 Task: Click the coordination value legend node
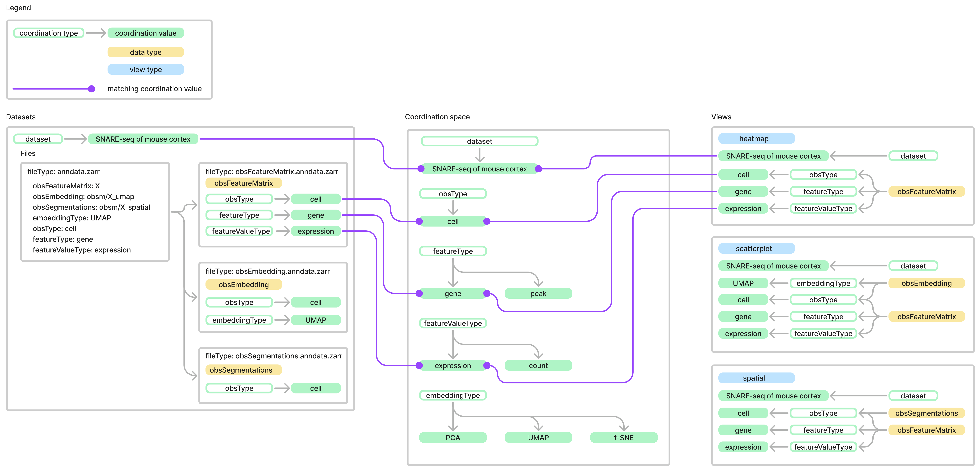pyautogui.click(x=145, y=33)
